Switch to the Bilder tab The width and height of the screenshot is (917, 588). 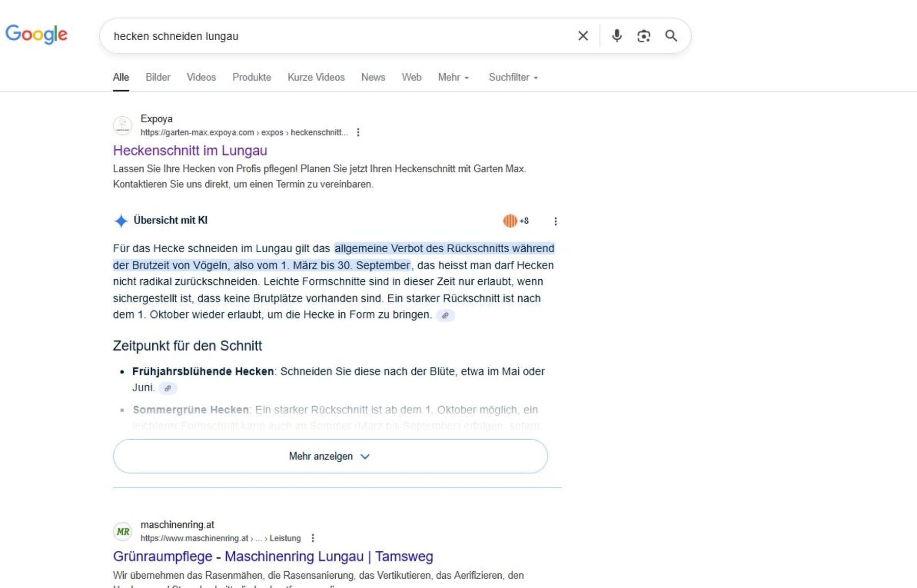pos(158,77)
